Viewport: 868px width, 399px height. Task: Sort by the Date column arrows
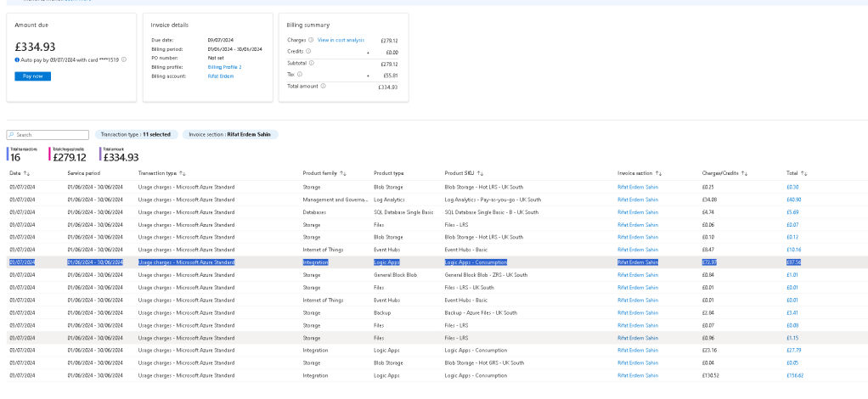(26, 174)
